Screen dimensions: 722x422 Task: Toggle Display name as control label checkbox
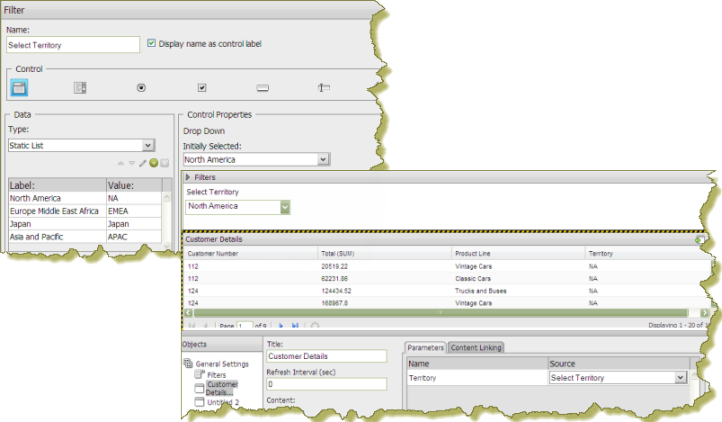(x=151, y=43)
